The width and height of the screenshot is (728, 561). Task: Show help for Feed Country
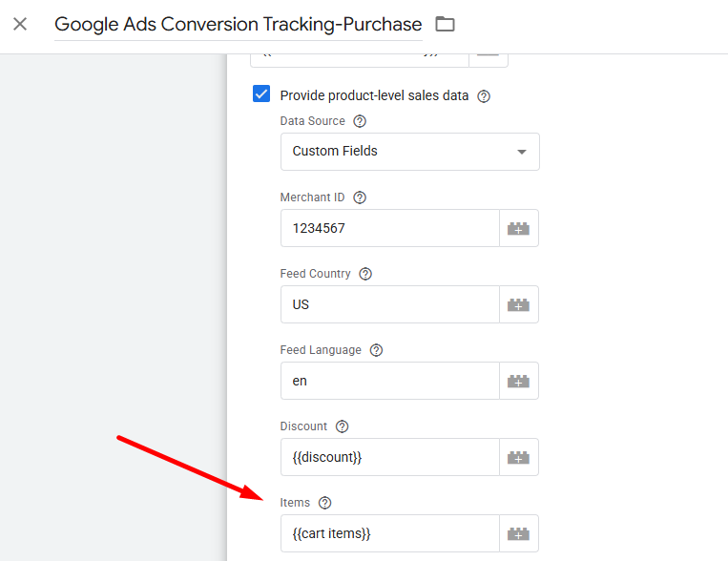(x=365, y=274)
